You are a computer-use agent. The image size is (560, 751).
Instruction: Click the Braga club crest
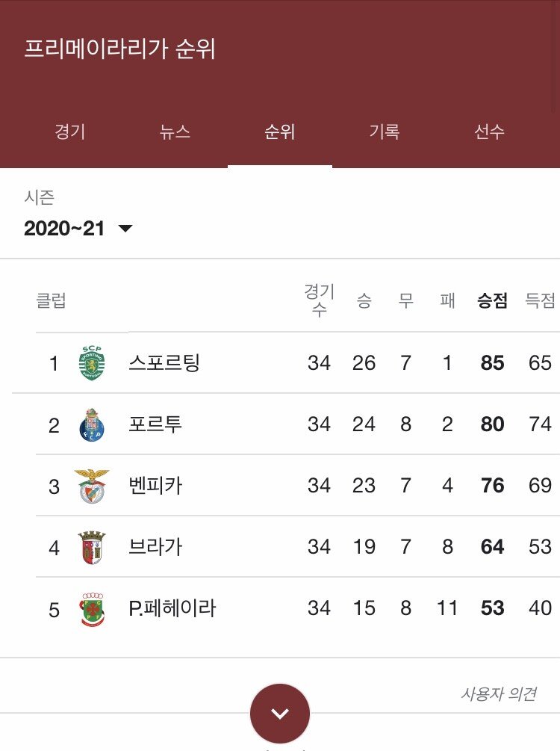pos(91,547)
